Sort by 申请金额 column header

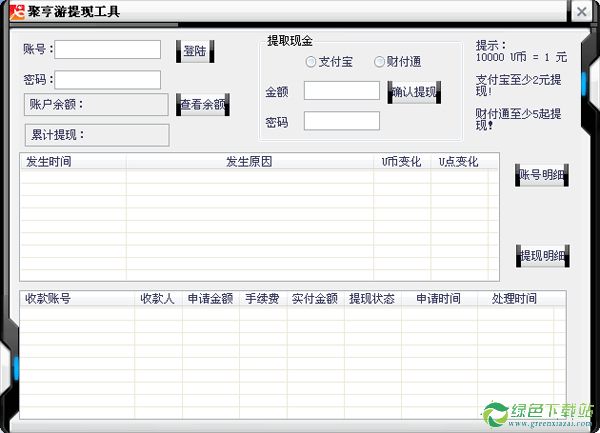point(210,298)
